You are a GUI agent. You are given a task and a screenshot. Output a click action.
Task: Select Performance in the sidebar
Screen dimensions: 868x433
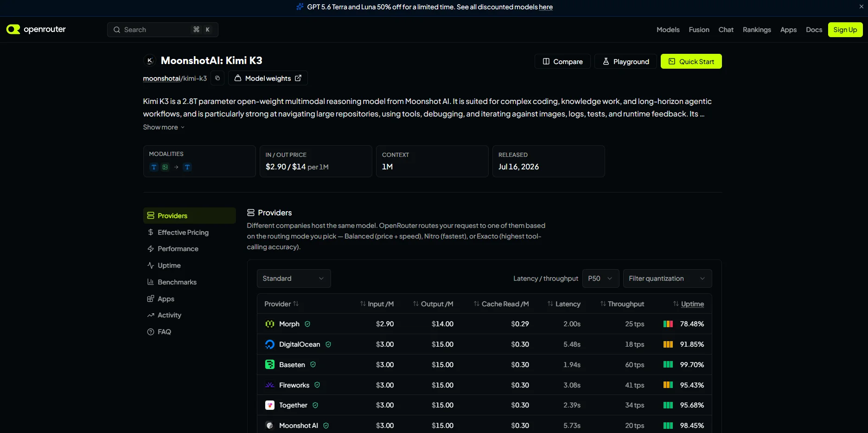(x=189, y=249)
